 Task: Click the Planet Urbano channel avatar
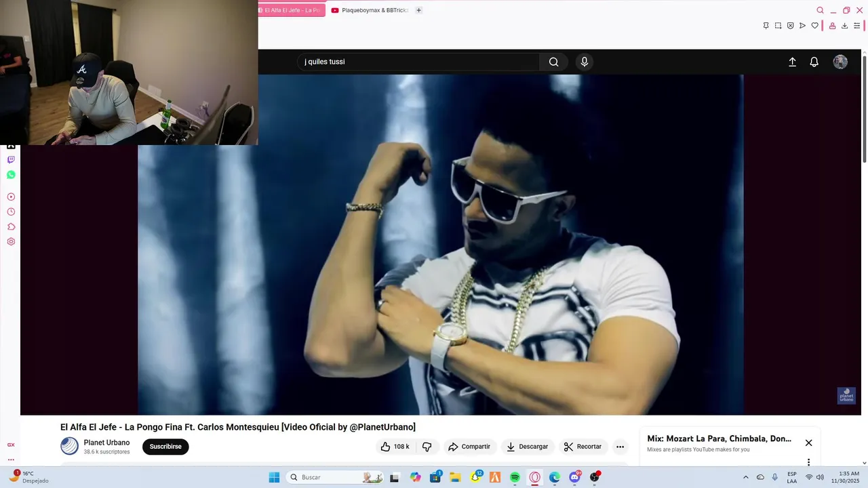click(70, 446)
